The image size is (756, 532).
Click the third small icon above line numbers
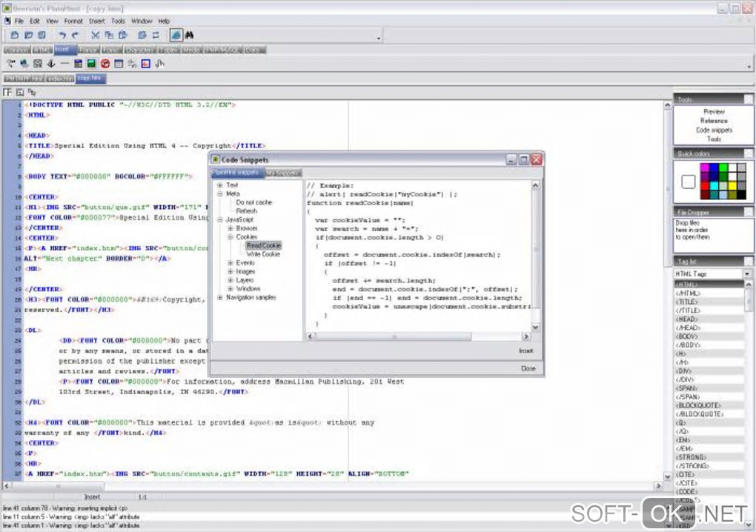32,92
